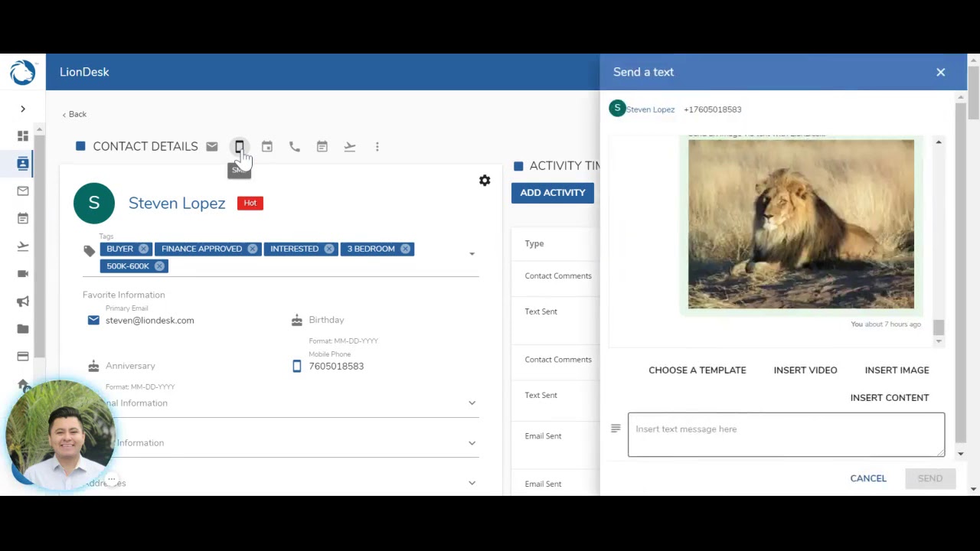Expand the Personal Information section
The image size is (980, 551).
click(472, 403)
